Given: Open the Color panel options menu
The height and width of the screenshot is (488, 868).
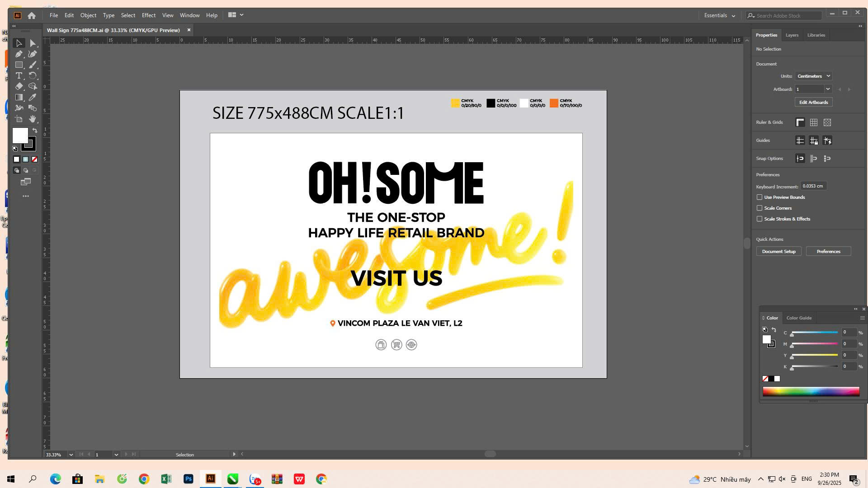Looking at the screenshot, I should 862,318.
